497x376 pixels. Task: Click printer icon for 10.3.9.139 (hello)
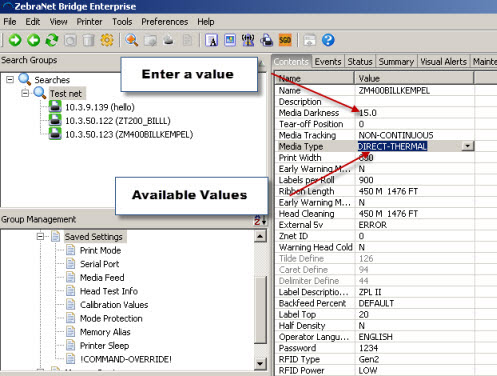pos(55,107)
